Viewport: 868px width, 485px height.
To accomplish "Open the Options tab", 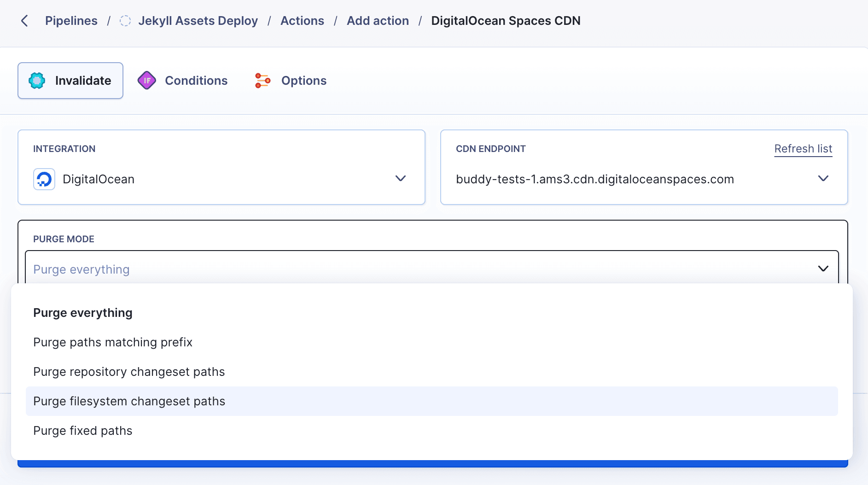I will (x=303, y=80).
